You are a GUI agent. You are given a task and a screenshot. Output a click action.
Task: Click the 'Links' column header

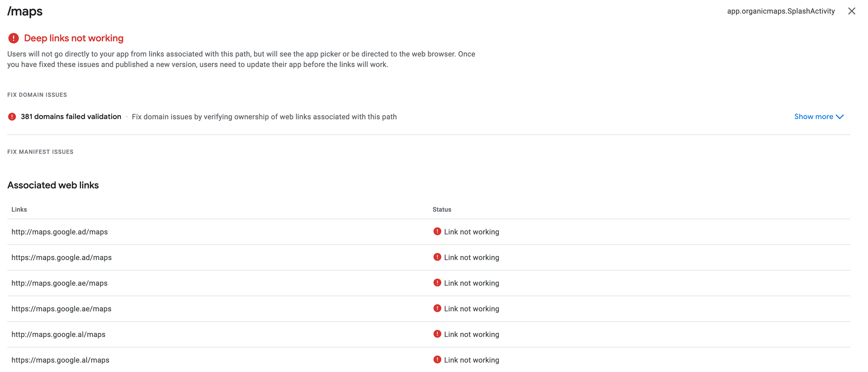click(19, 209)
